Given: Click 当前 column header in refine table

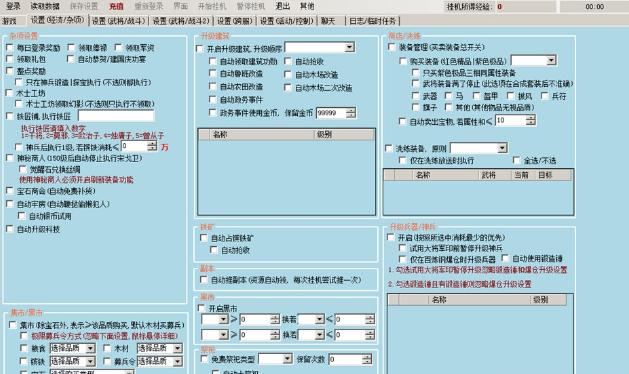Looking at the screenshot, I should pyautogui.click(x=523, y=175).
